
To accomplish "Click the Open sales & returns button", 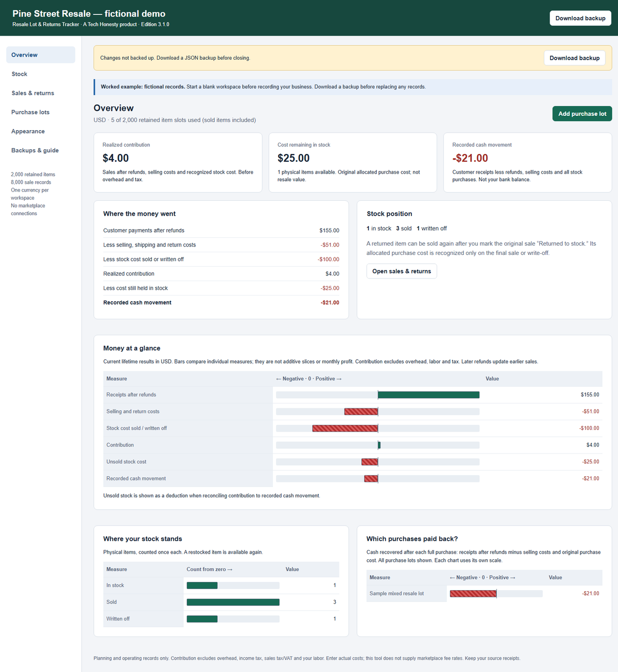I will click(402, 271).
